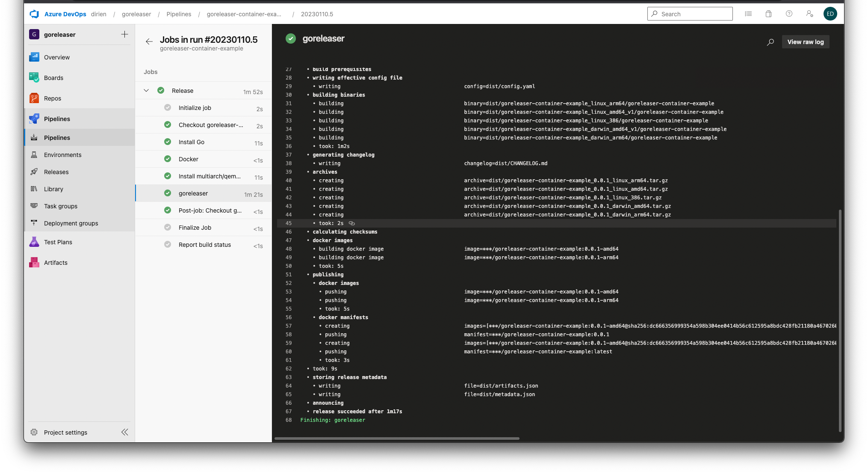Click in the Search input field
868x474 pixels.
(x=690, y=14)
